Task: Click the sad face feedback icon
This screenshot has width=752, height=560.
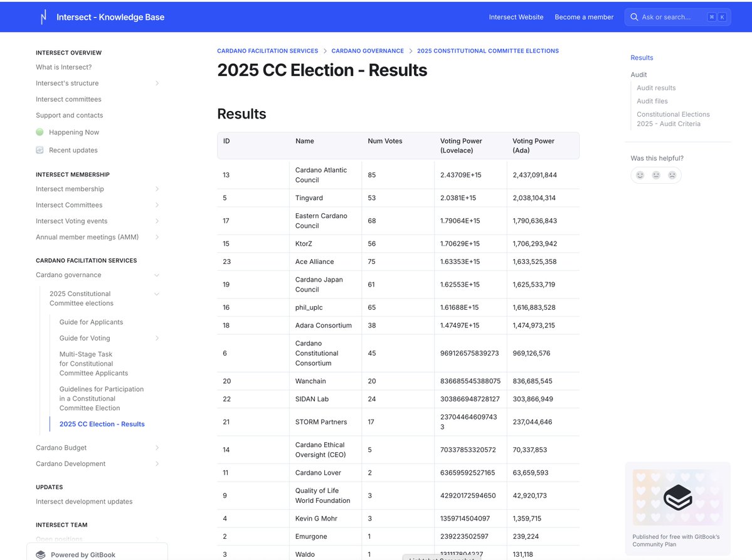Action: [672, 175]
